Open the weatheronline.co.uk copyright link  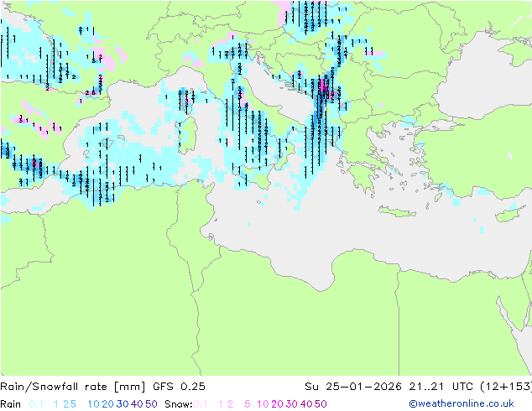pos(462,403)
